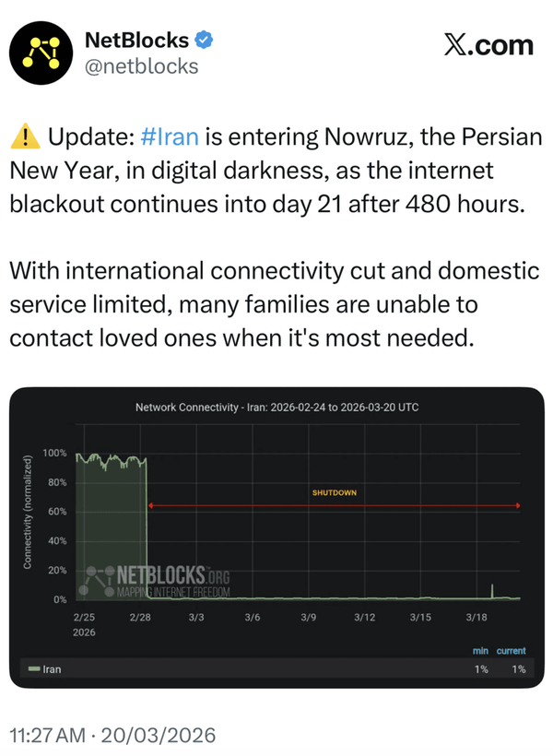Image resolution: width=553 pixels, height=756 pixels.
Task: Click the red shutdown arrow's right arrowhead
Action: (519, 505)
